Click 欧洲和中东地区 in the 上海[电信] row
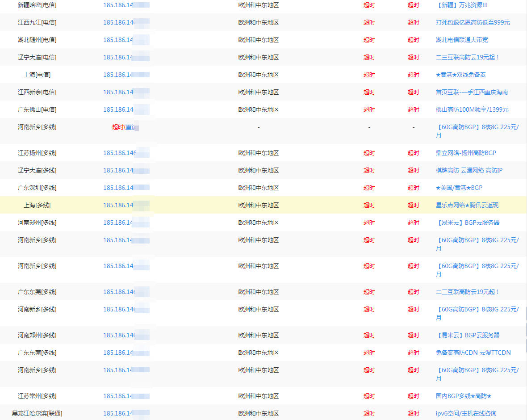Image resolution: width=527 pixels, height=420 pixels. click(x=259, y=75)
